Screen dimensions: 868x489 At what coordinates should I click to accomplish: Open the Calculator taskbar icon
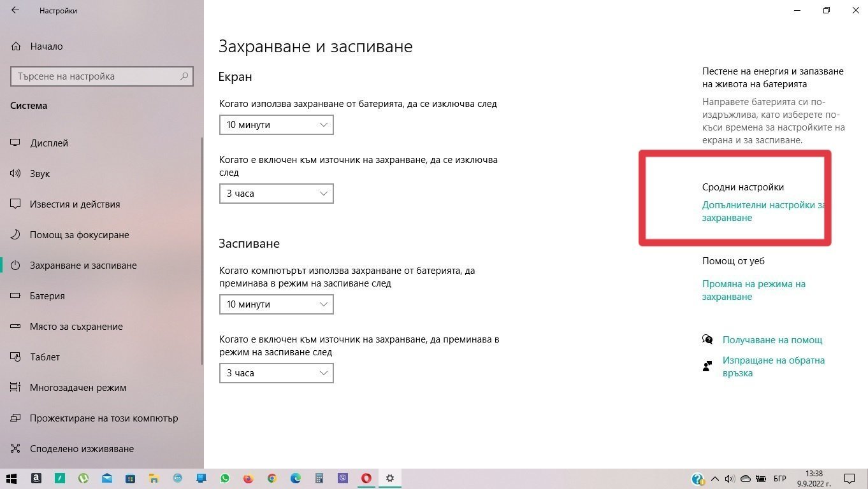[319, 478]
